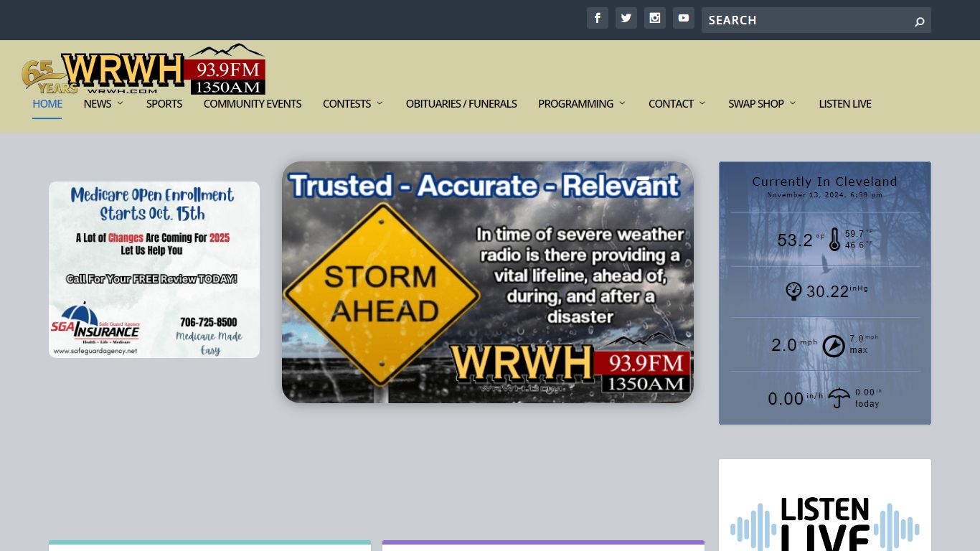Open the Programming menu
This screenshot has width=980, height=551.
tap(576, 103)
